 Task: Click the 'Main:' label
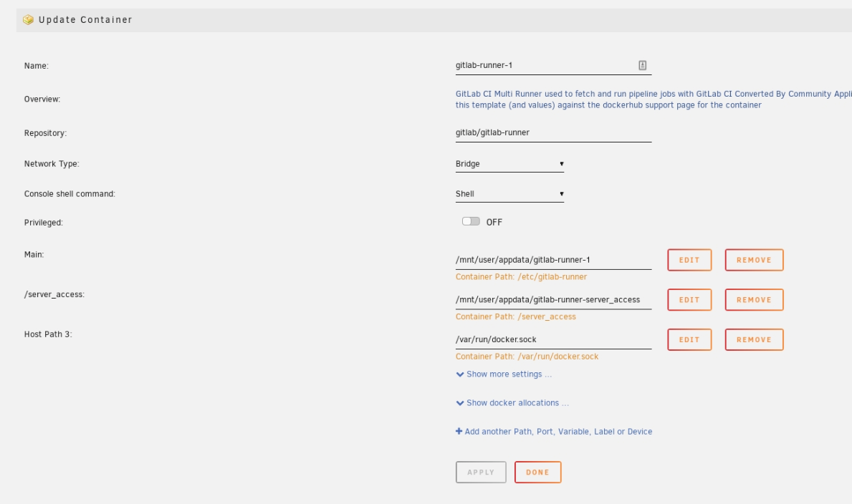point(34,255)
